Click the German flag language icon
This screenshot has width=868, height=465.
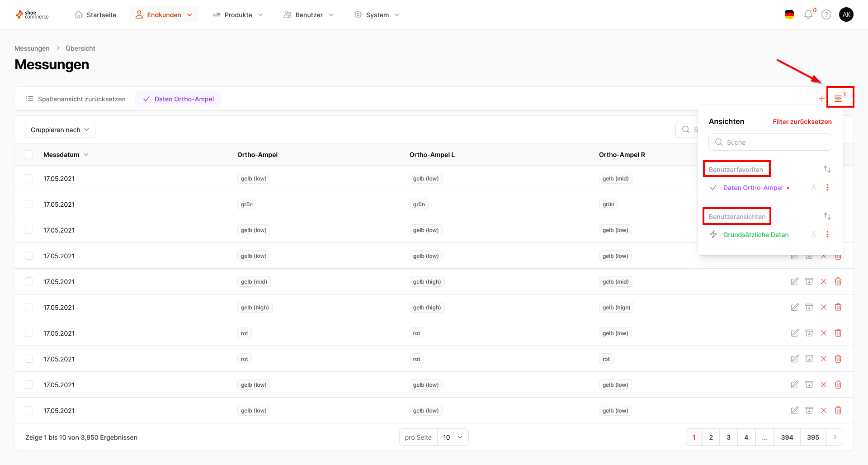(x=789, y=15)
